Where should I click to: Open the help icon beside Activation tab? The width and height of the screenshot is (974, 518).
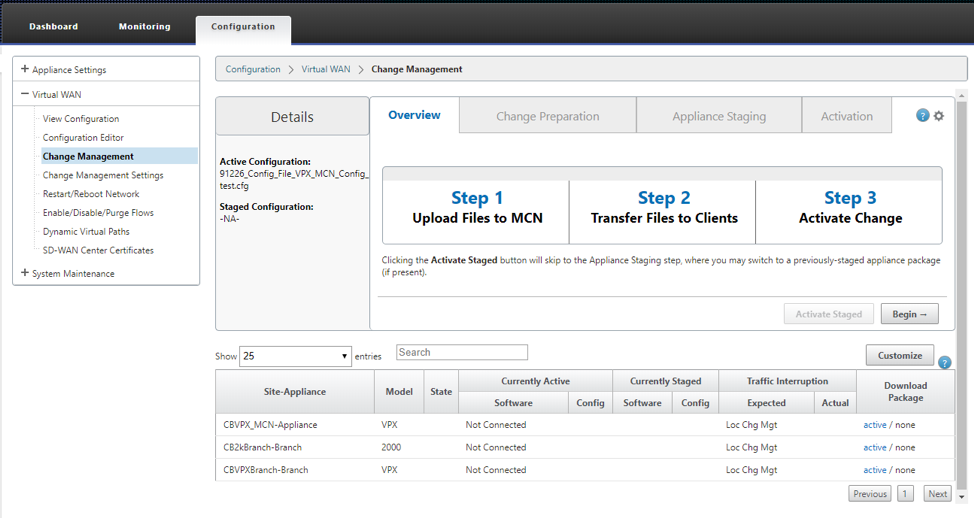click(923, 116)
